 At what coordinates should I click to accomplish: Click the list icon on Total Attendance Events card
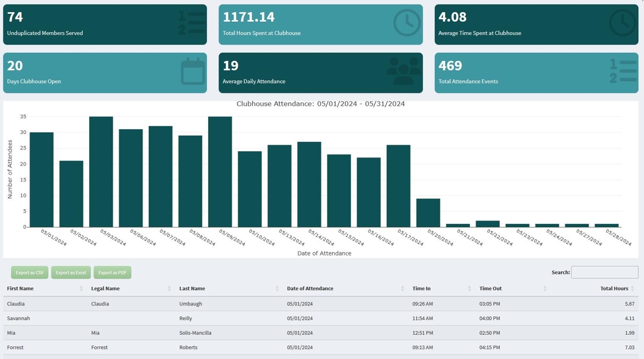(x=623, y=71)
